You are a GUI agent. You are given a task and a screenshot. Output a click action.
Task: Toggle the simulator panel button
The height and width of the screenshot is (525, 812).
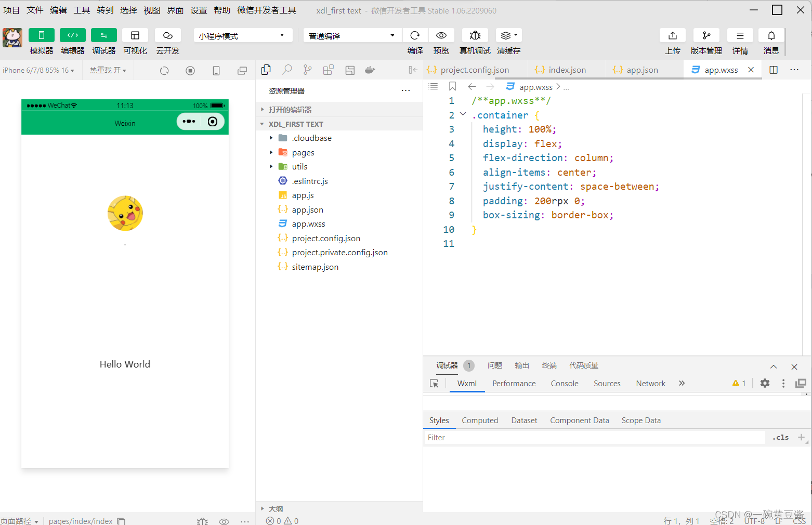tap(42, 35)
